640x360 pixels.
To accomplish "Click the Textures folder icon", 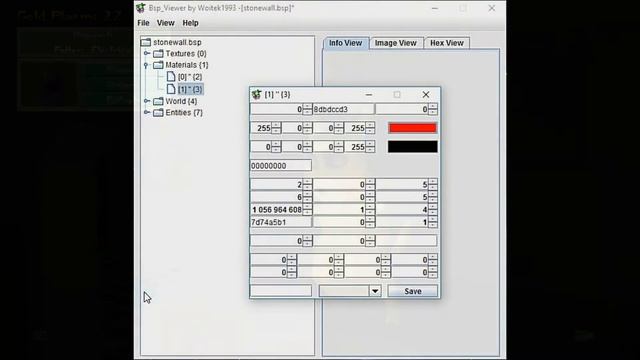I will tap(158, 53).
